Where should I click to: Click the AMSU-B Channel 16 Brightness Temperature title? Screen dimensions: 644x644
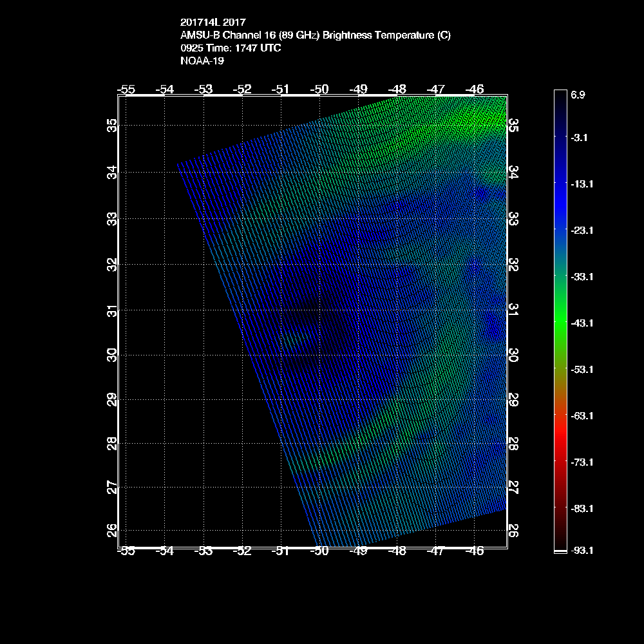316,35
